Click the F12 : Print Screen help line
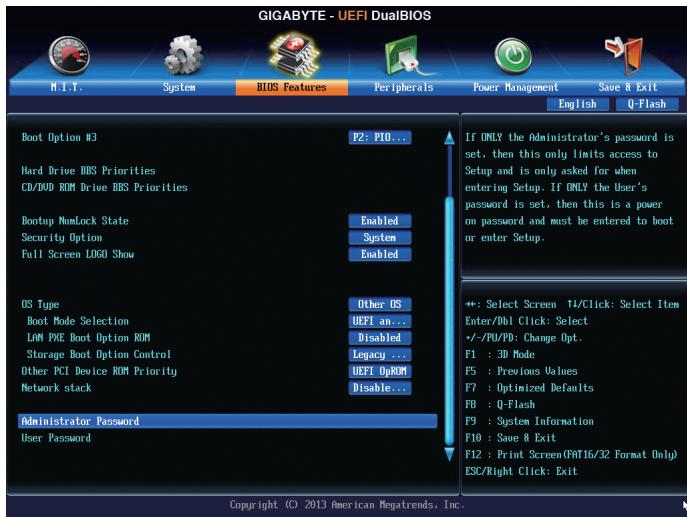Screen dimensions: 687x517 571,454
